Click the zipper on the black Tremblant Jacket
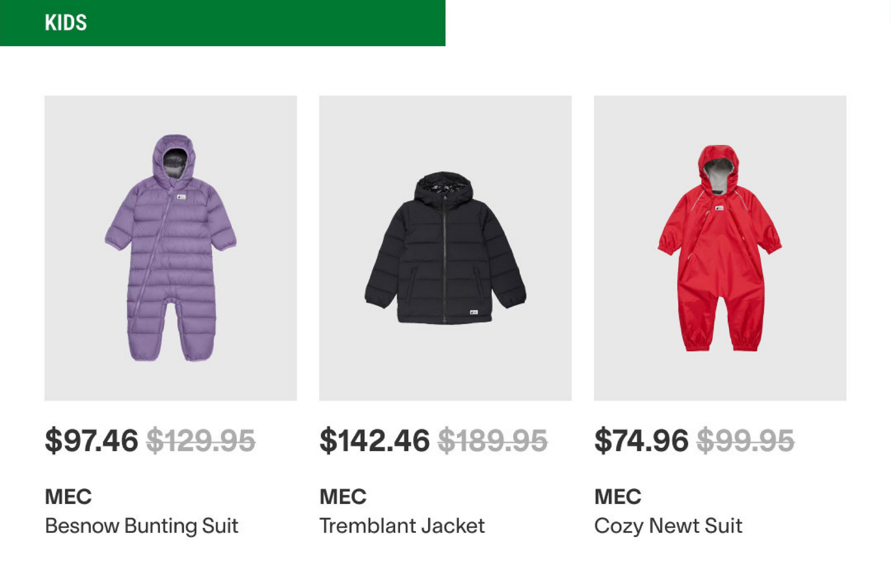891x588 pixels. (445, 262)
